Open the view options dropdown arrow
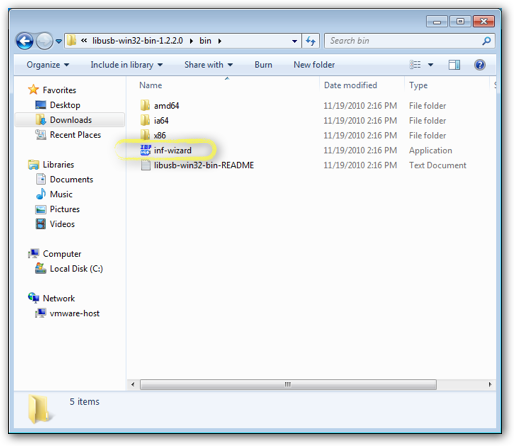Viewport: 514px width, 446px height. click(x=431, y=65)
